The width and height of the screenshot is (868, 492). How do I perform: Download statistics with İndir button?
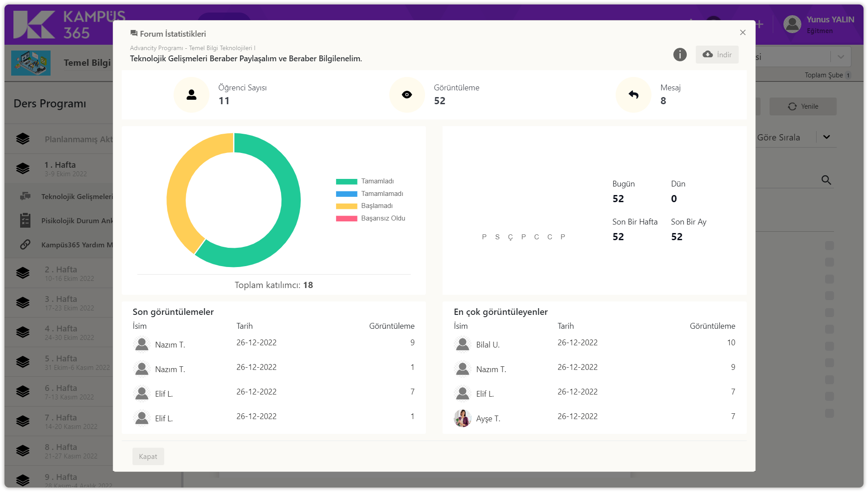coord(717,55)
